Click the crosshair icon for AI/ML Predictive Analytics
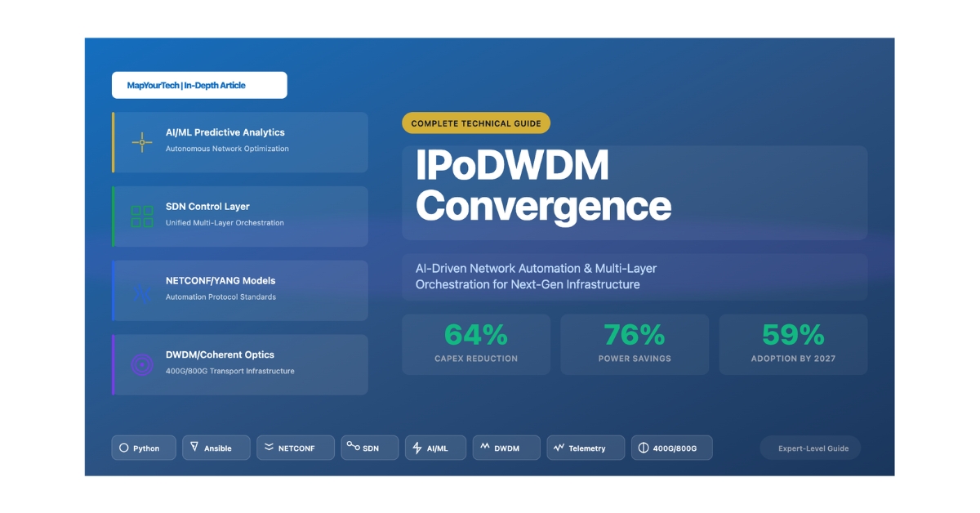The width and height of the screenshot is (980, 513). [142, 142]
